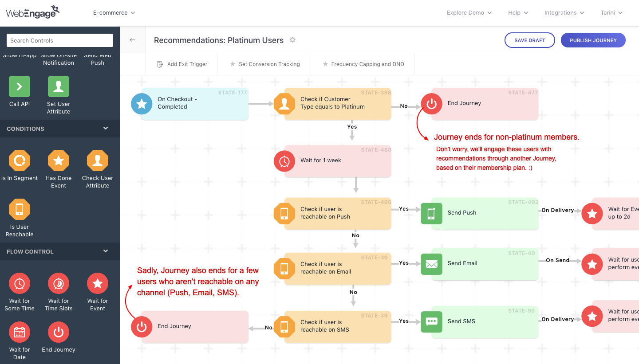Open the Integrations dropdown menu
This screenshot has width=639, height=364.
pyautogui.click(x=564, y=13)
